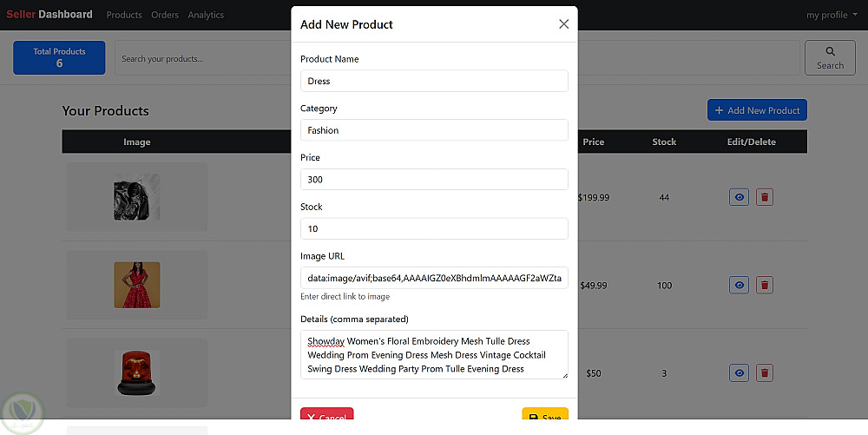Click into the Category input field
868x435 pixels.
[x=434, y=130]
